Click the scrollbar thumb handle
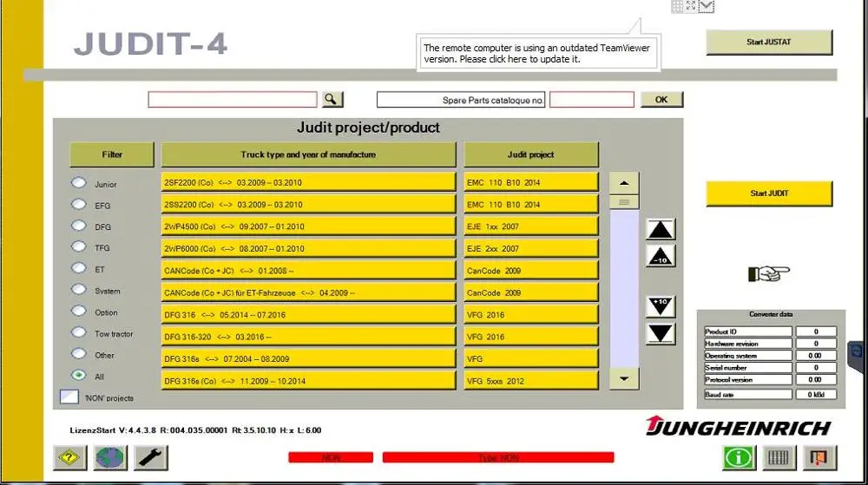Image resolution: width=868 pixels, height=485 pixels. [624, 202]
